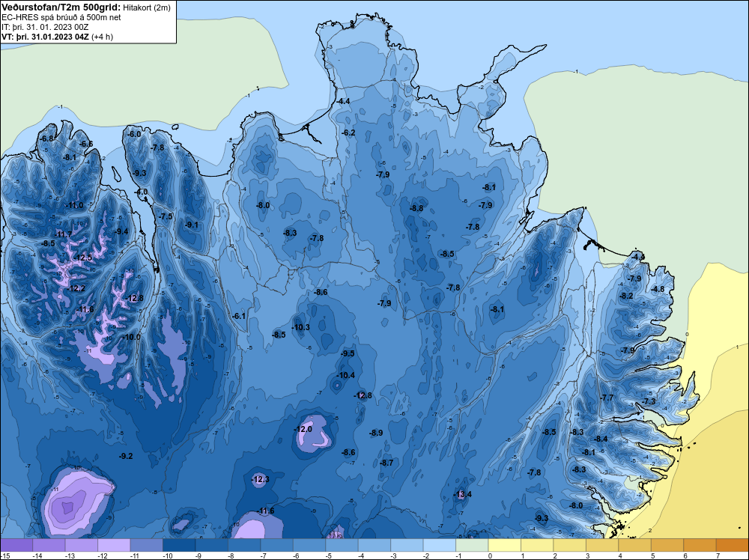
Task: Select the dark blue legend swatch labeled -10
Action: coord(179,545)
